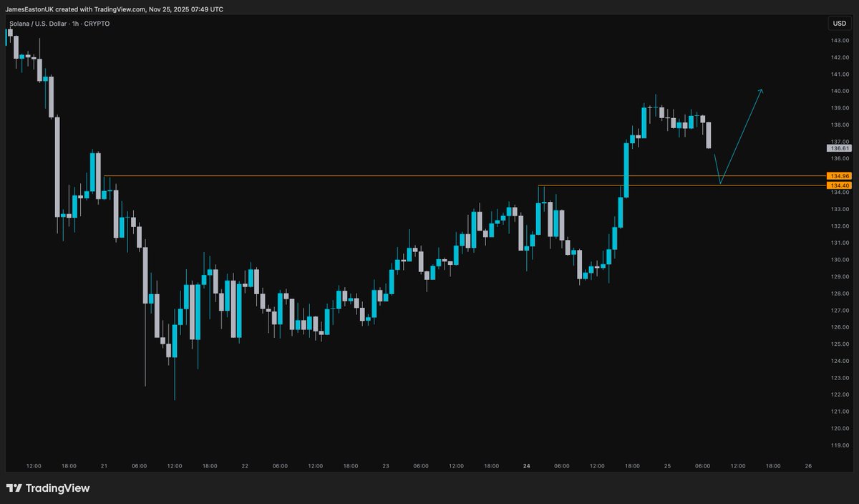
Task: Click date label 26 on time axis
Action: (808, 466)
